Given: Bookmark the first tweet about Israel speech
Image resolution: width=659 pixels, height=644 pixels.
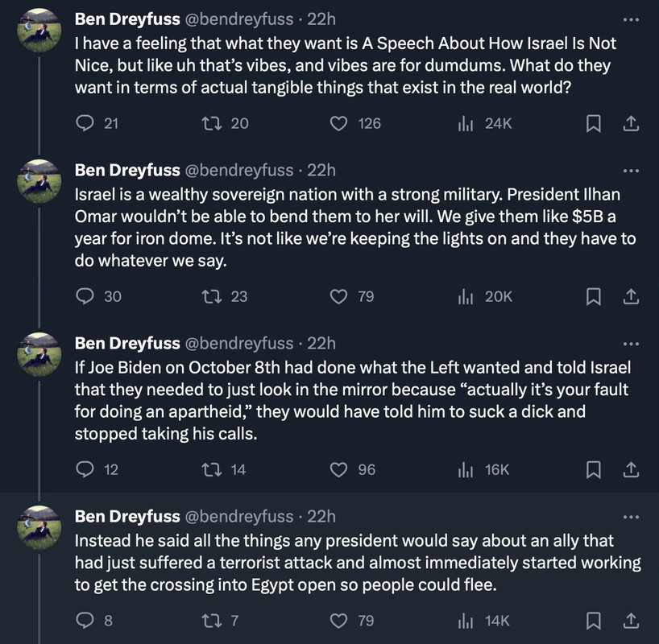Looking at the screenshot, I should [593, 123].
